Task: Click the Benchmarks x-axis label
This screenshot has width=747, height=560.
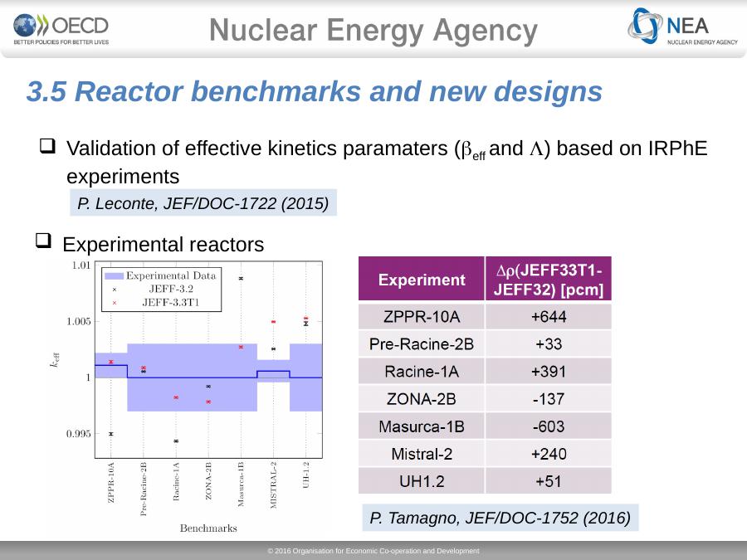Action: coord(208,528)
